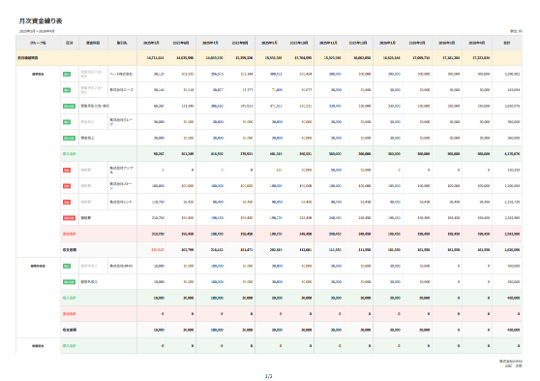The image size is (540, 381).
Task: Click the 株式会社グレープ counterparty cell
Action: [x=121, y=122]
